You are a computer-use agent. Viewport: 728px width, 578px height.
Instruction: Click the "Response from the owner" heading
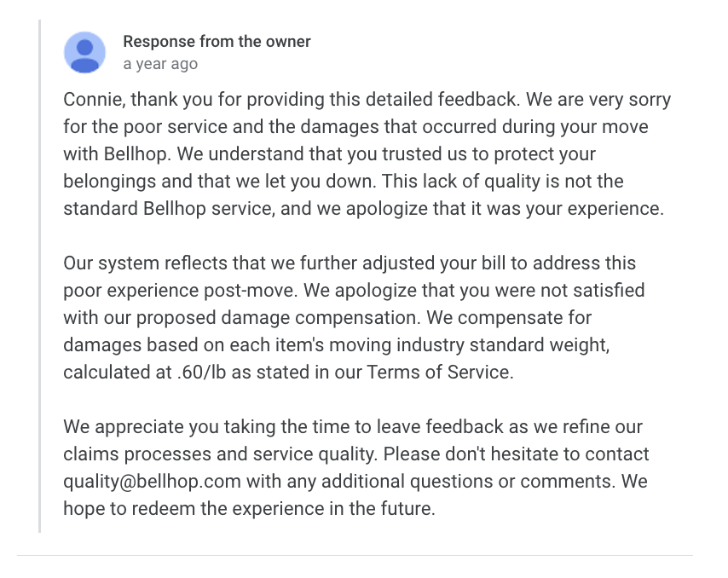coord(217,42)
